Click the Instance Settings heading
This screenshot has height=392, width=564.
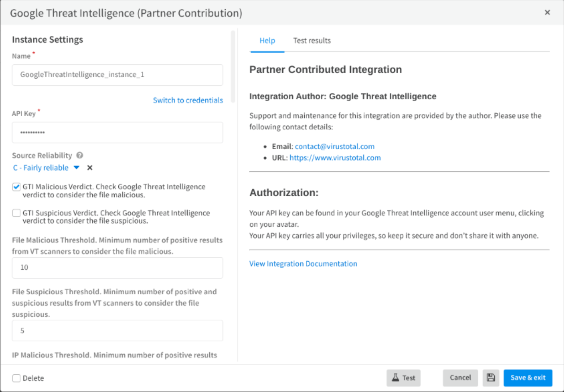[48, 40]
